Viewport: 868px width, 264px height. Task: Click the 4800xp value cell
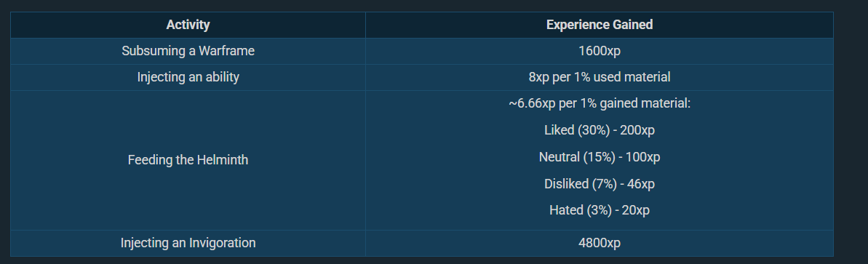tap(599, 243)
